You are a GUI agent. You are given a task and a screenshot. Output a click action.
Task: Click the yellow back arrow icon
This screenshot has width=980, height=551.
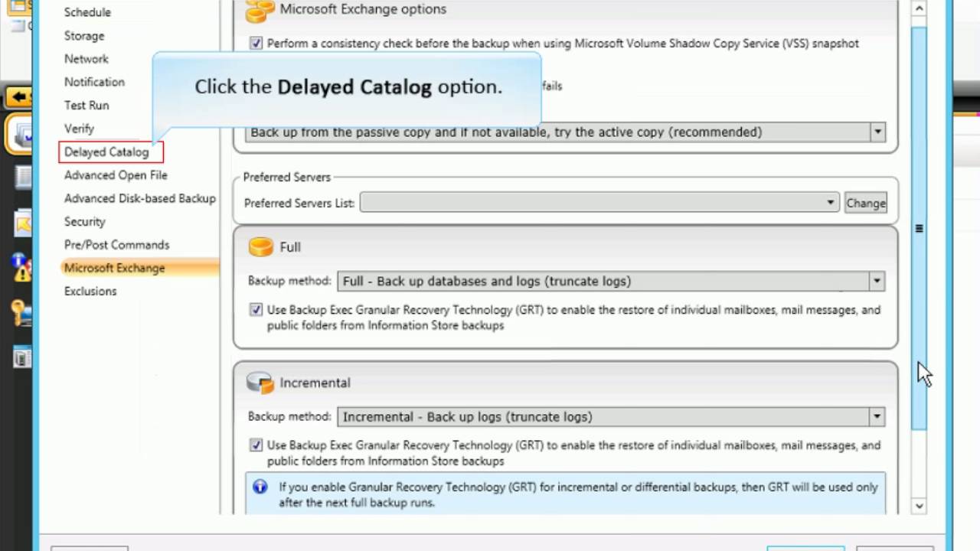point(18,97)
